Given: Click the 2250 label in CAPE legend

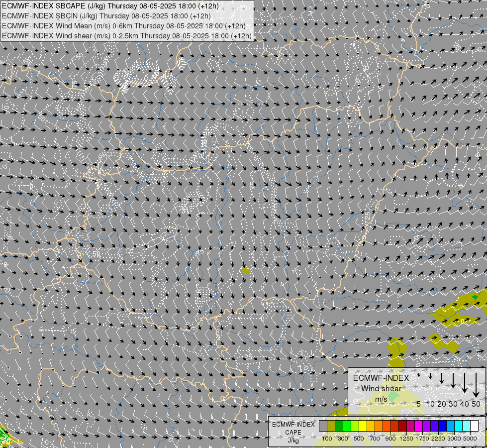Looking at the screenshot, I should tap(438, 439).
